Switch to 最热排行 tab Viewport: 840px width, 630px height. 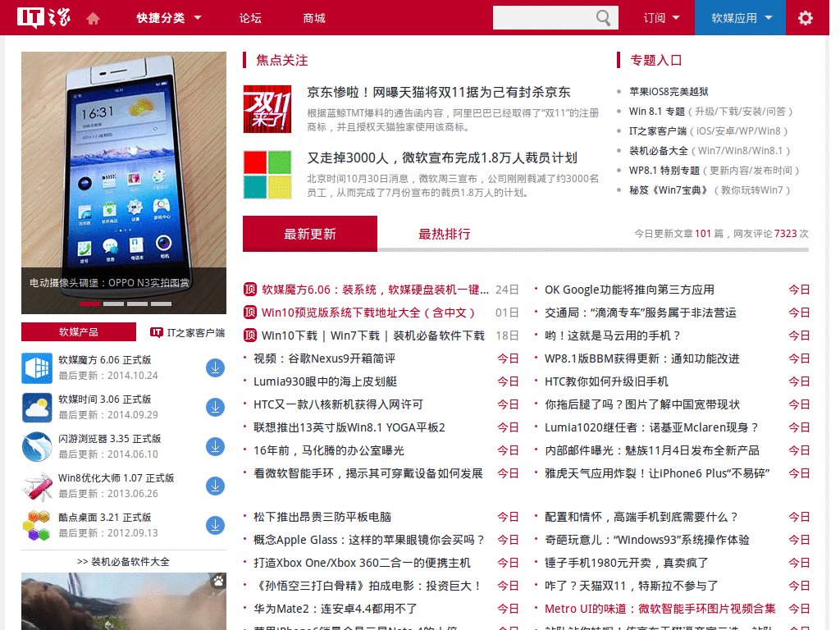pos(444,234)
